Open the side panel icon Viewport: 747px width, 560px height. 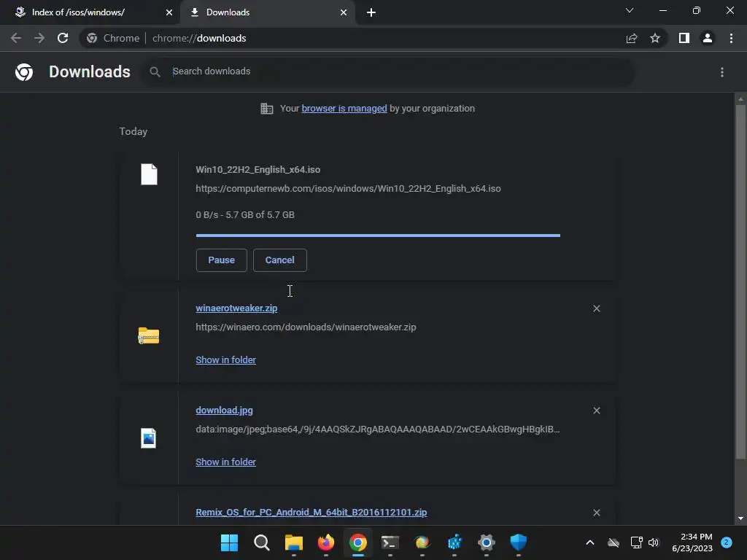click(684, 38)
